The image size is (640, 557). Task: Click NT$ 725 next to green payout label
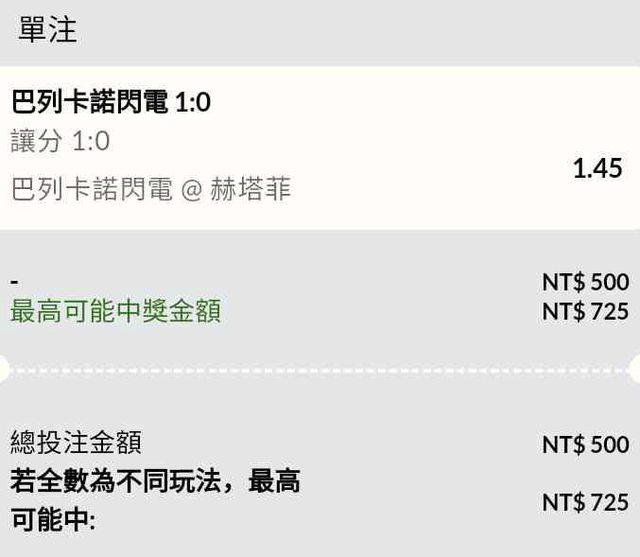[585, 312]
